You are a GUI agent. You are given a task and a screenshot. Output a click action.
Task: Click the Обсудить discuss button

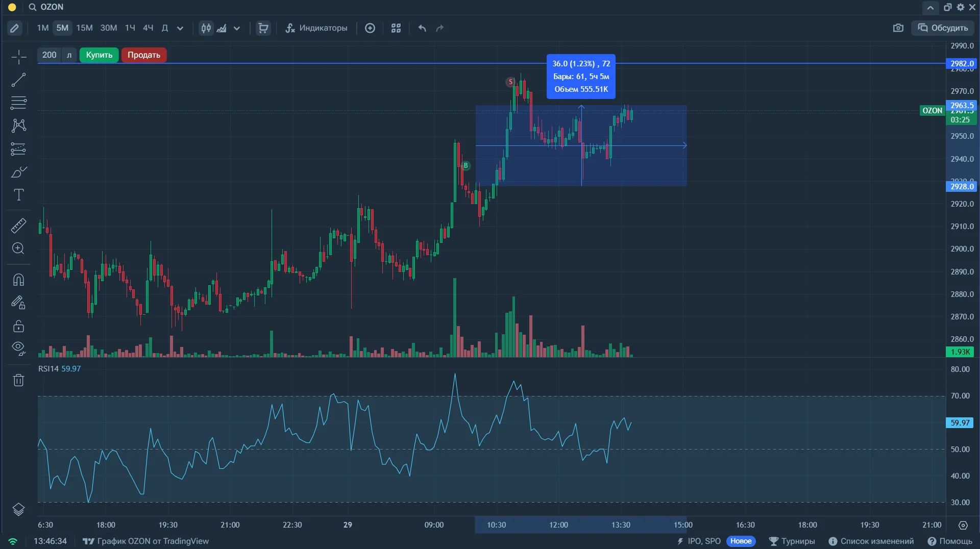[x=943, y=28]
